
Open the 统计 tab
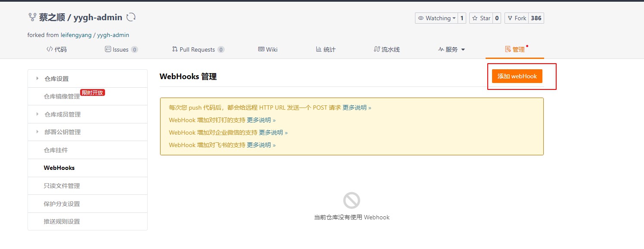pyautogui.click(x=326, y=49)
